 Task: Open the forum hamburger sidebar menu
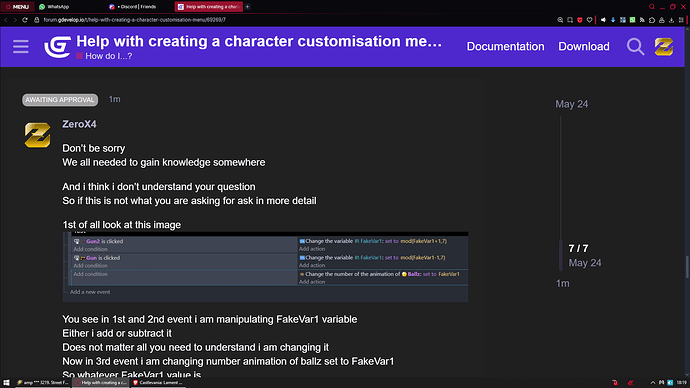[21, 47]
